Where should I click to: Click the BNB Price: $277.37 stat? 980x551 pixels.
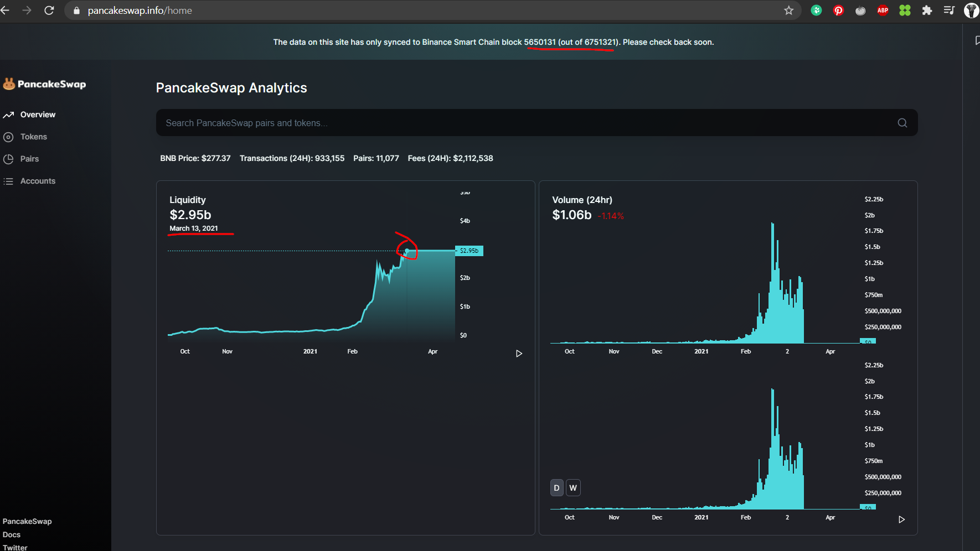coord(195,158)
